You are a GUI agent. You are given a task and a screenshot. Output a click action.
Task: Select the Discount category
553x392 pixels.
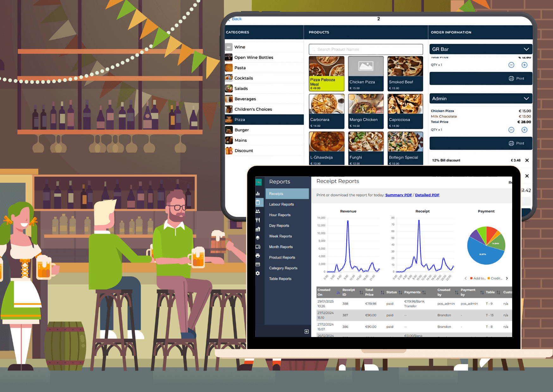[x=264, y=151]
